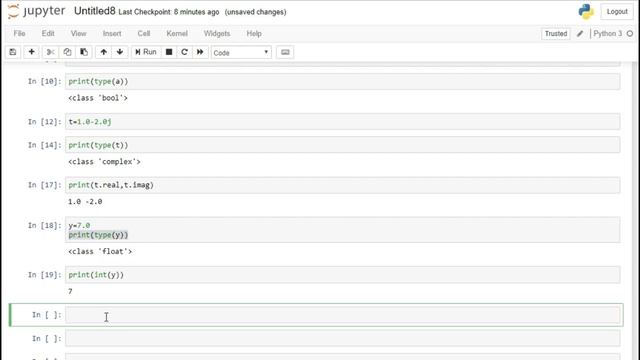
Task: Click the kernel idle circle indicator
Action: 630,33
